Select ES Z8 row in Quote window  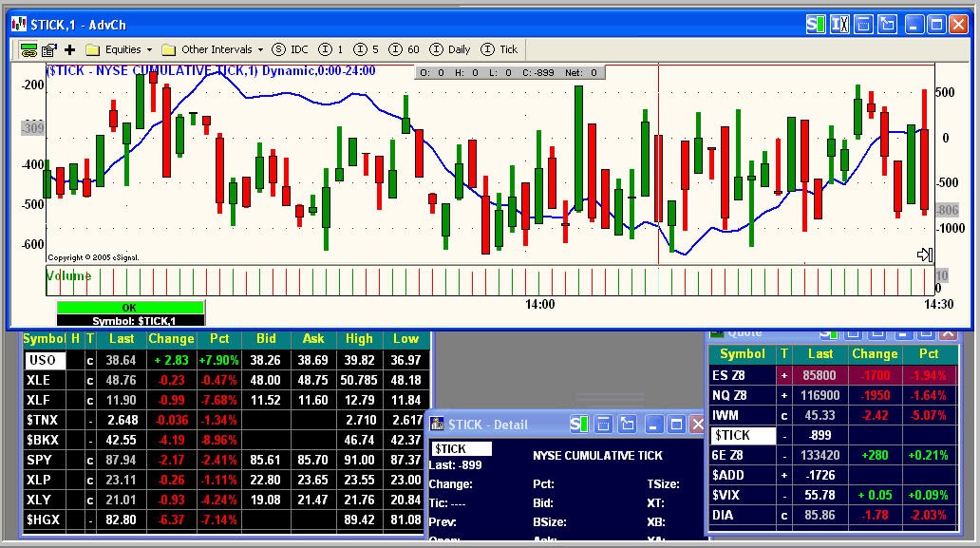tap(833, 375)
